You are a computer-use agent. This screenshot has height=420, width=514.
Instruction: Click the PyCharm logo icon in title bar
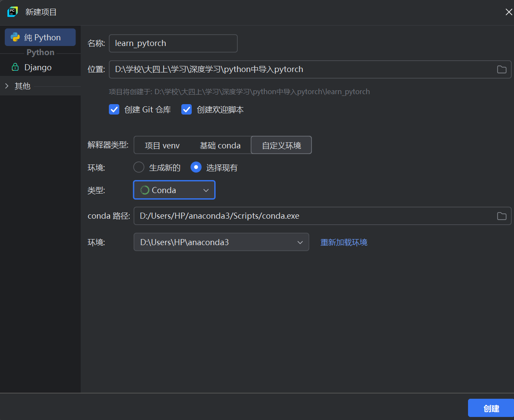(13, 12)
